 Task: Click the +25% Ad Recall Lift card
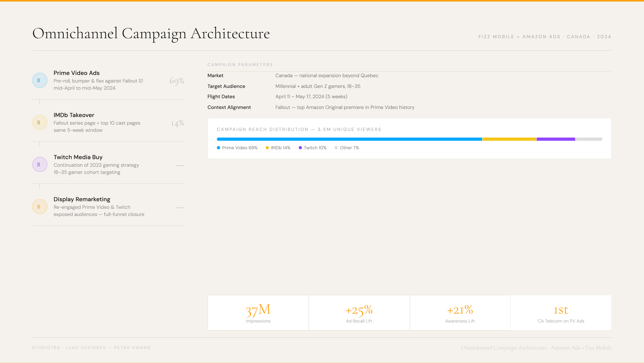click(x=359, y=313)
